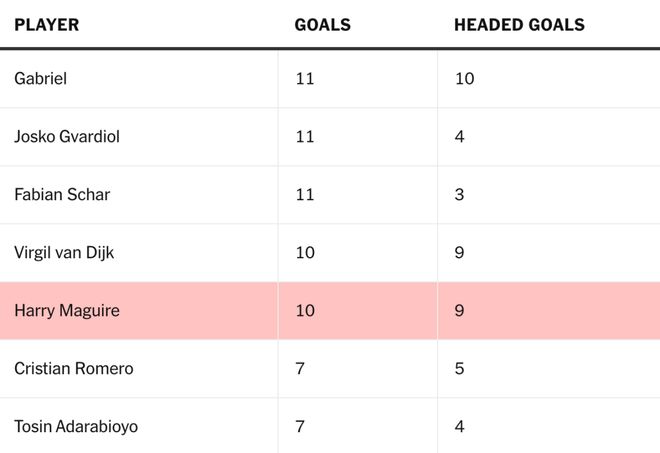Click Fabian Schar's headed goals value 3
Viewport: 660px width, 453px height.
459,194
